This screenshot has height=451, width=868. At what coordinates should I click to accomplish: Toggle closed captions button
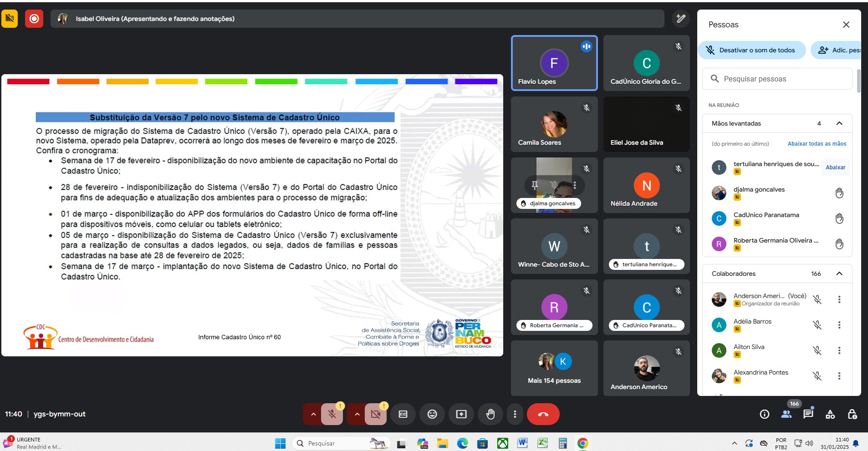point(403,414)
